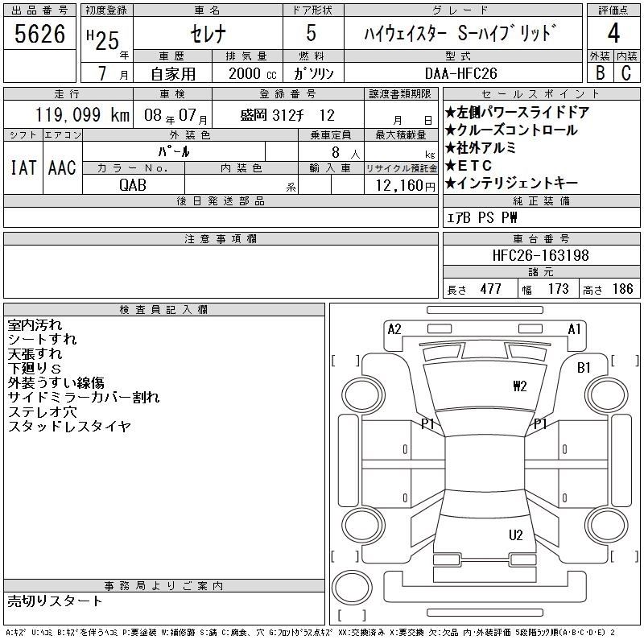Click inspector note 天張すれ
Image resolution: width=644 pixels, height=644 pixels.
(35, 353)
